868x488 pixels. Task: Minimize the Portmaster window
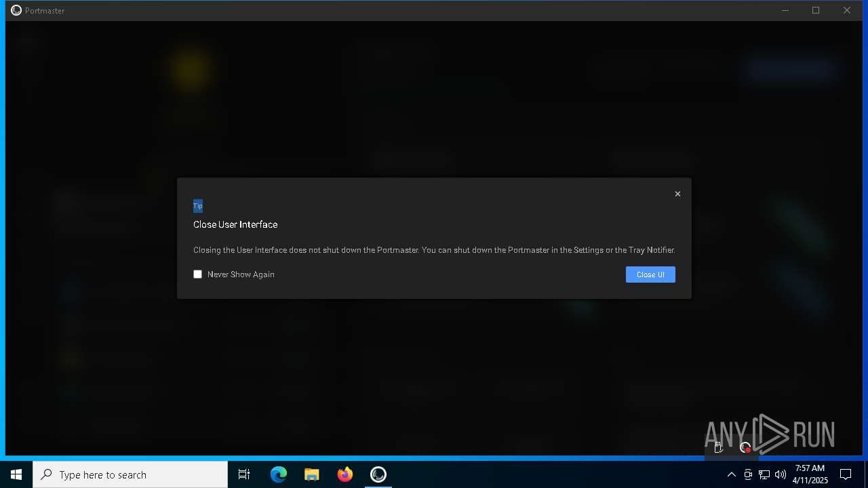tap(785, 10)
